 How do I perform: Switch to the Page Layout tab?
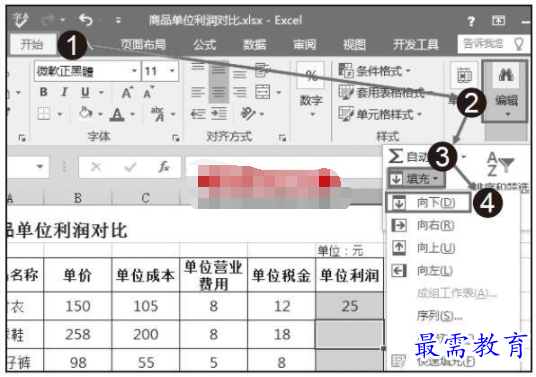143,44
